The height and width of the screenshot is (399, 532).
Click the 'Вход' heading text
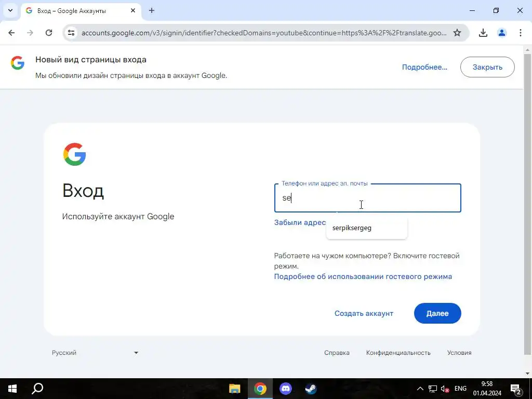(83, 190)
